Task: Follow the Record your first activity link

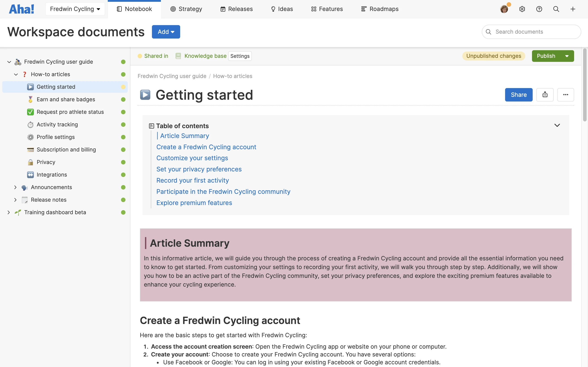Action: click(x=192, y=180)
